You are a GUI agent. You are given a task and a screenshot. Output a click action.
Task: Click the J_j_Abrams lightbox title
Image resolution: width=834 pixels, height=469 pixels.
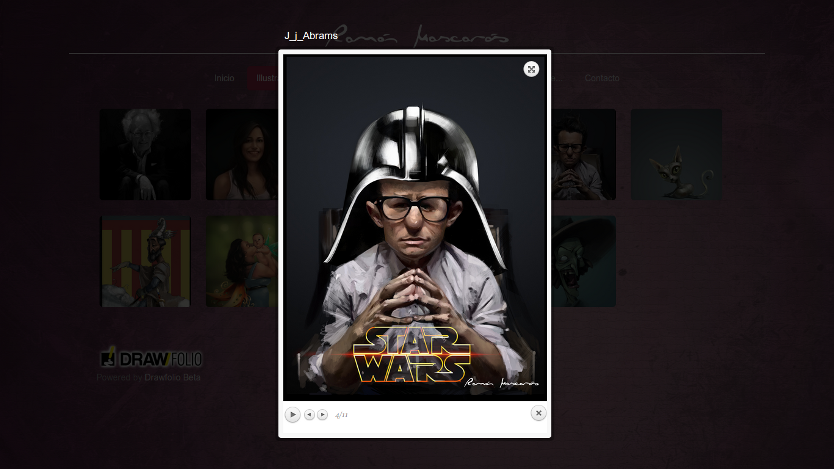click(310, 36)
